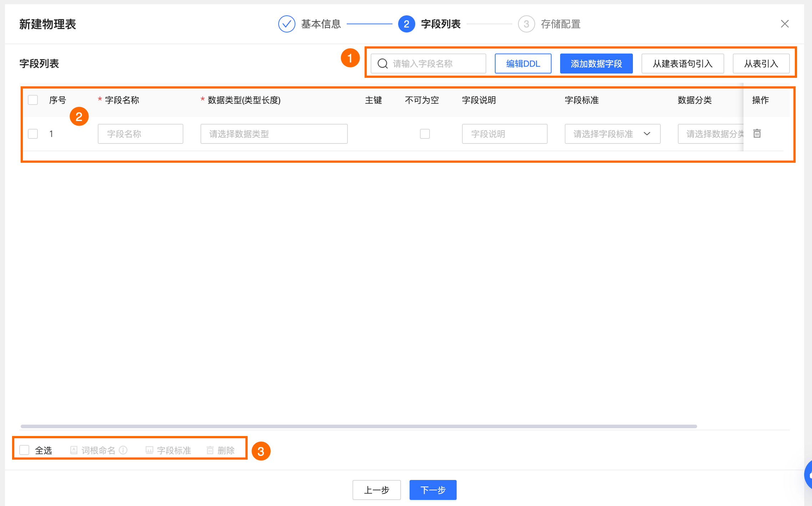Check the row 1 selection checkbox

(33, 134)
